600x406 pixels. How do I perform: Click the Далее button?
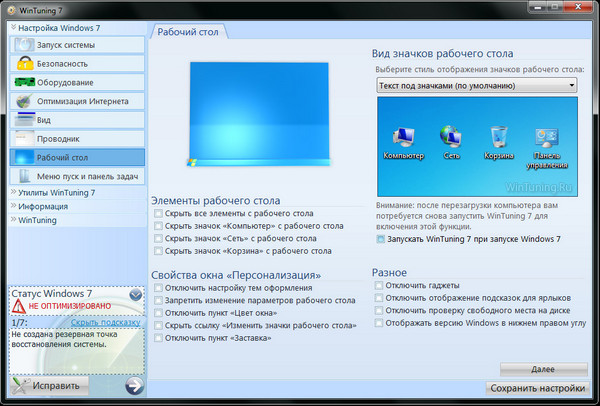(543, 369)
